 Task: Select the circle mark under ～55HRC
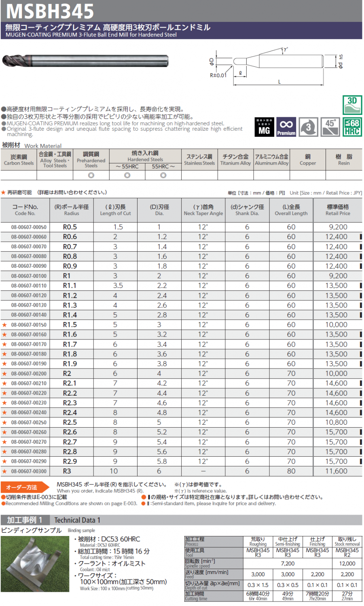[x=127, y=175]
